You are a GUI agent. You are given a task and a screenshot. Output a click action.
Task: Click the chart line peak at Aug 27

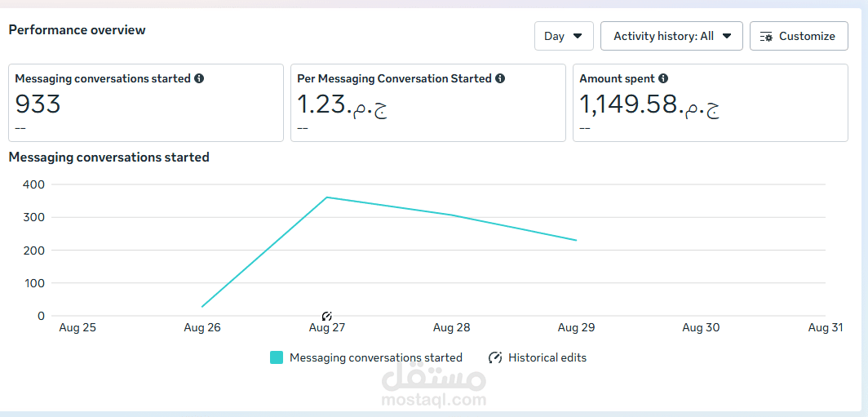click(327, 197)
